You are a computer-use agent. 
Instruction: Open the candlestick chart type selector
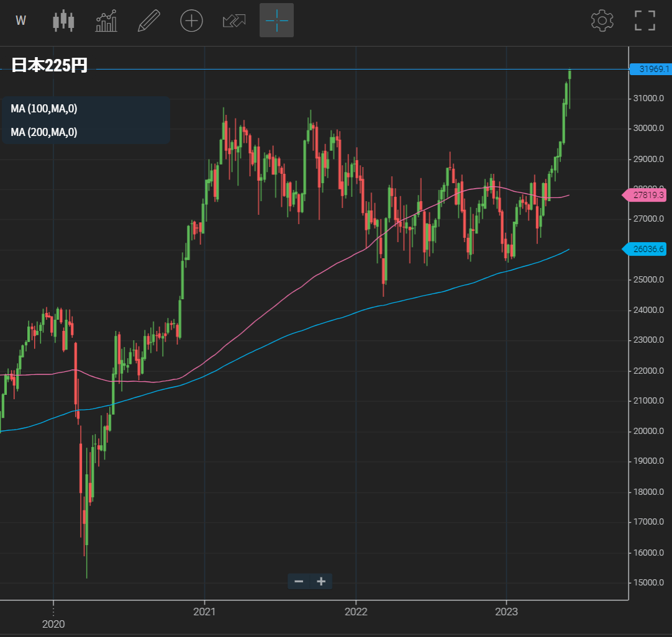point(63,20)
